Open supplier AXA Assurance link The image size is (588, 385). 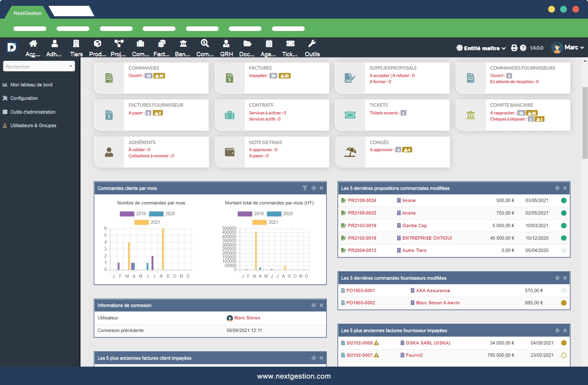(x=433, y=291)
